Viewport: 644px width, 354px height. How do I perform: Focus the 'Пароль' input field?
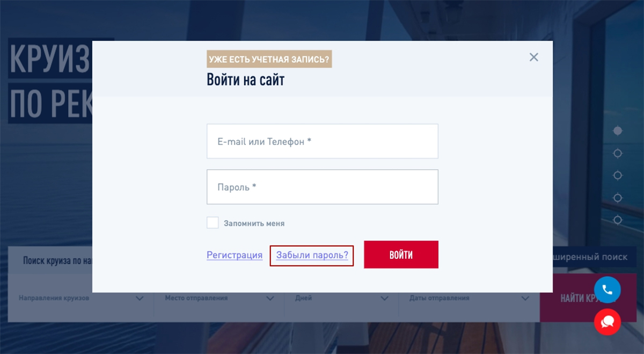coord(322,187)
